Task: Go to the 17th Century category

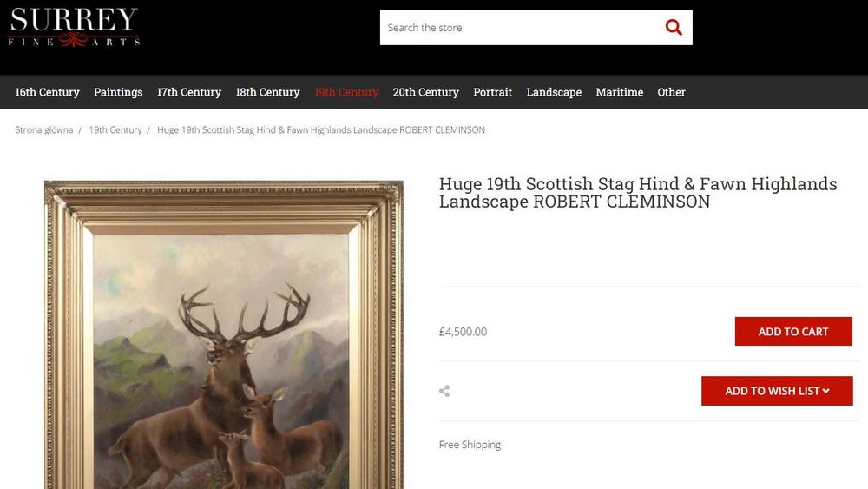Action: [x=188, y=92]
